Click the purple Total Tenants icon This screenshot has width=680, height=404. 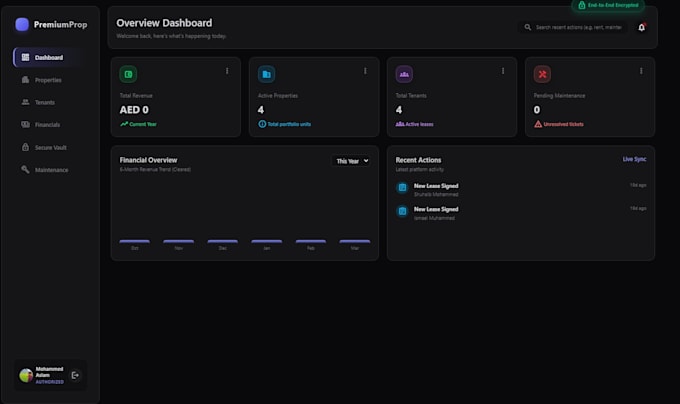point(404,74)
